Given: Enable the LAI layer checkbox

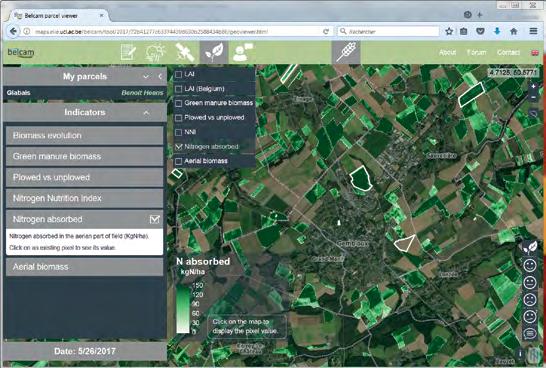Looking at the screenshot, I should [x=179, y=74].
